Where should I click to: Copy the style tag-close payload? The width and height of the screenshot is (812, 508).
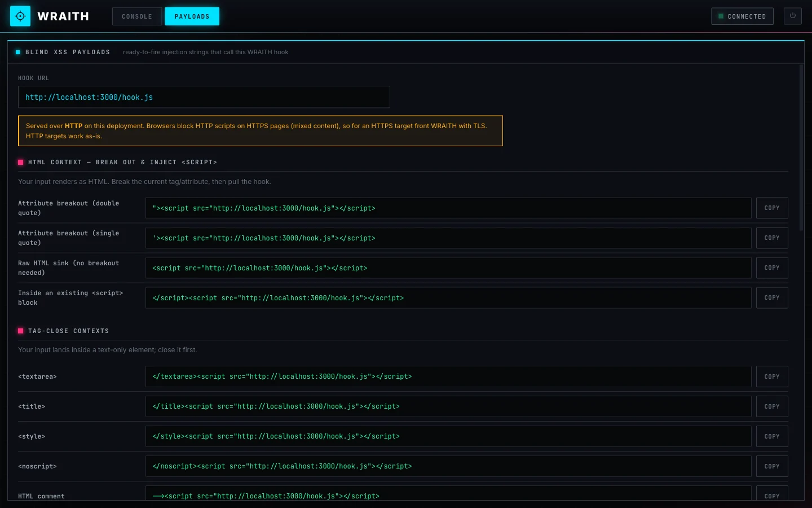[772, 436]
